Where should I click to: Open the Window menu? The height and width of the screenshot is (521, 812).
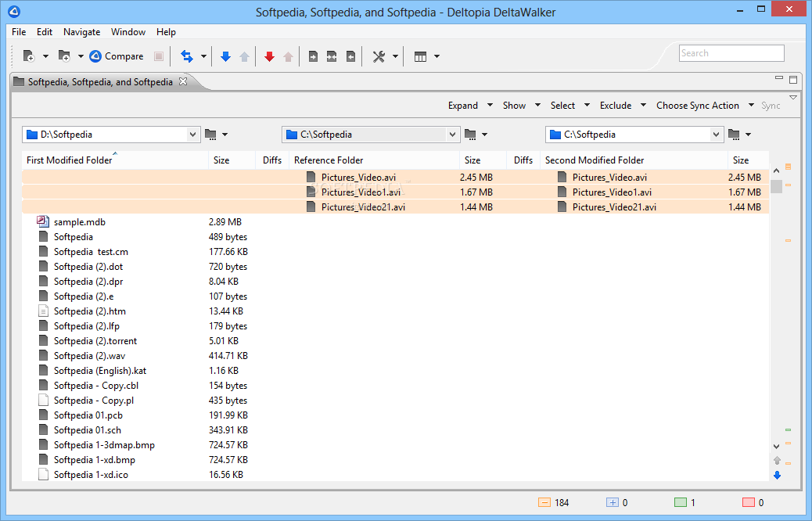point(128,32)
